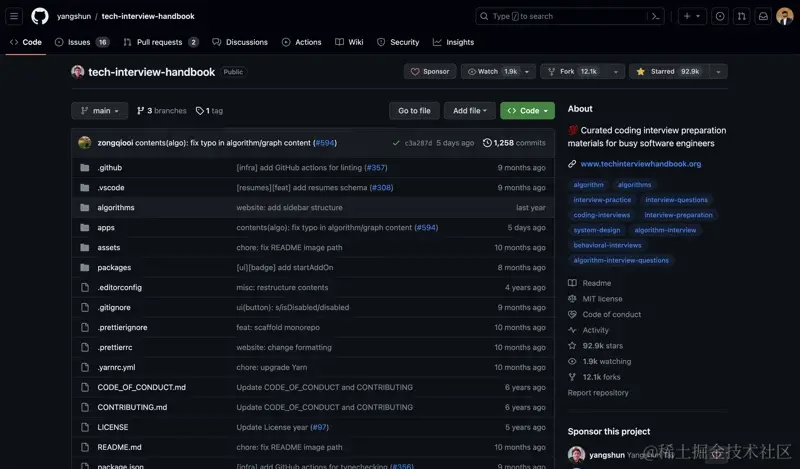Image resolution: width=800 pixels, height=469 pixels.
Task: Open zongqiooi's avatar in latest commit
Action: (x=85, y=143)
